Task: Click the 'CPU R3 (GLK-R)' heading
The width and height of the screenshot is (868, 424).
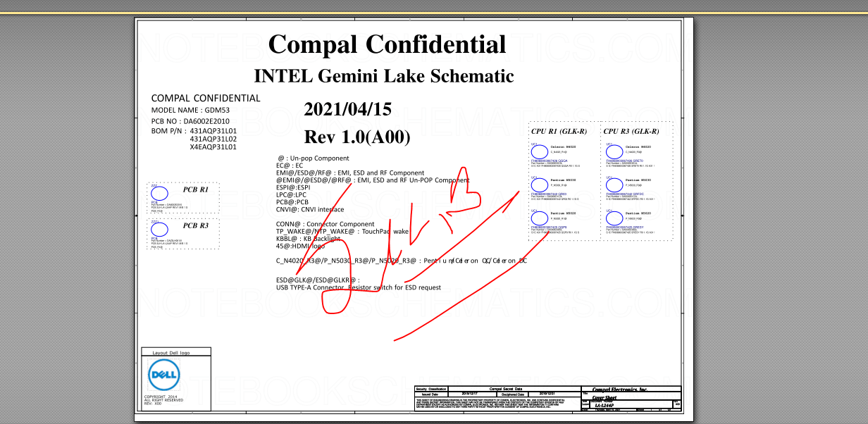Action: 631,132
